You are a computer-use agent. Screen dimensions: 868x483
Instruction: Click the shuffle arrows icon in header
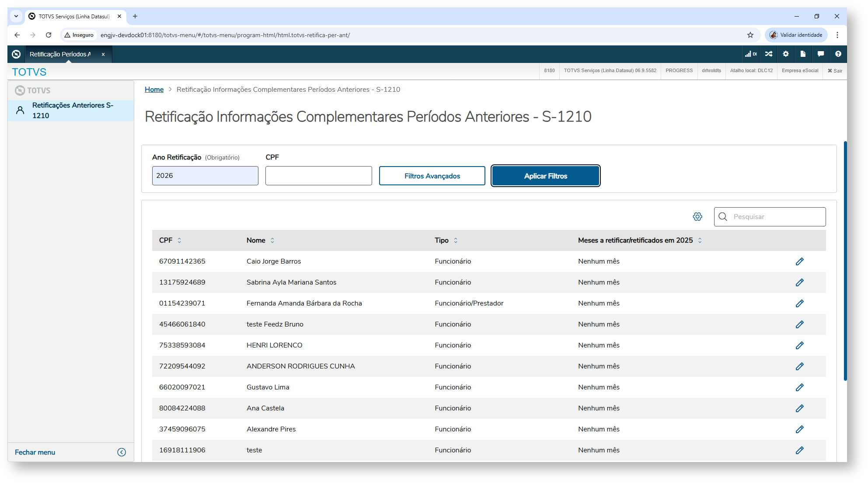coord(769,54)
